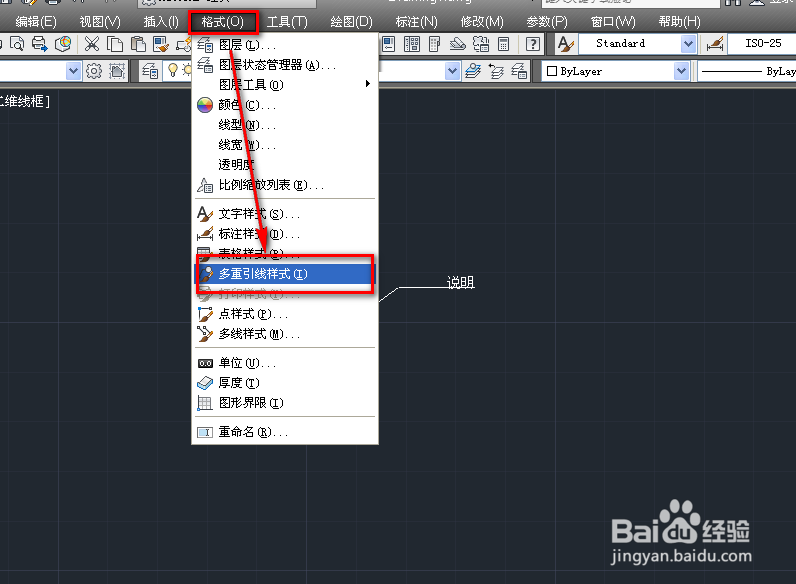Open the 插入(I) menu
The image size is (796, 584).
pyautogui.click(x=161, y=22)
